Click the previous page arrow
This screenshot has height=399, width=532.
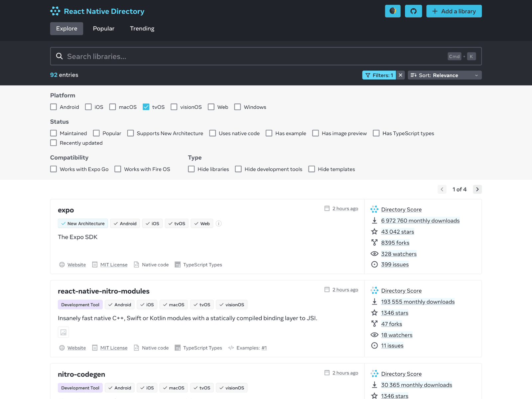click(x=442, y=189)
